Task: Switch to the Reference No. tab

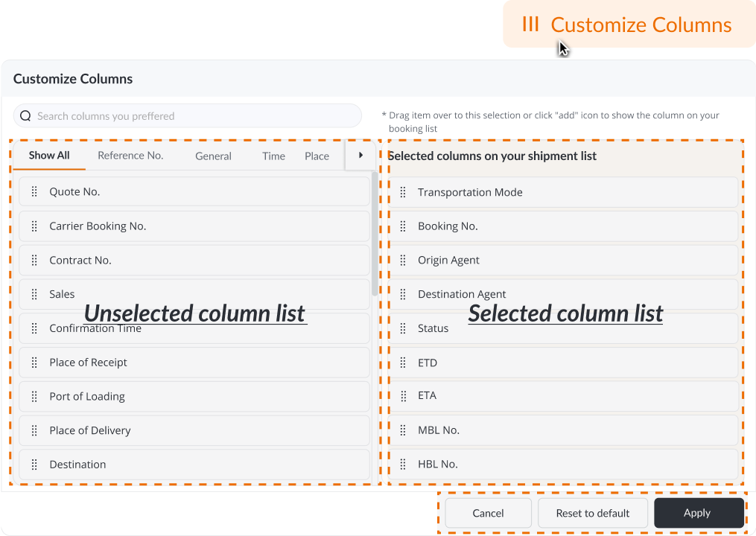Action: [x=130, y=156]
